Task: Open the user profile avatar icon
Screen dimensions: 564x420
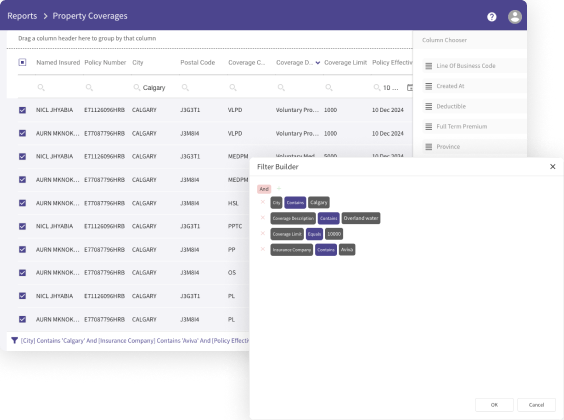Action: point(515,17)
